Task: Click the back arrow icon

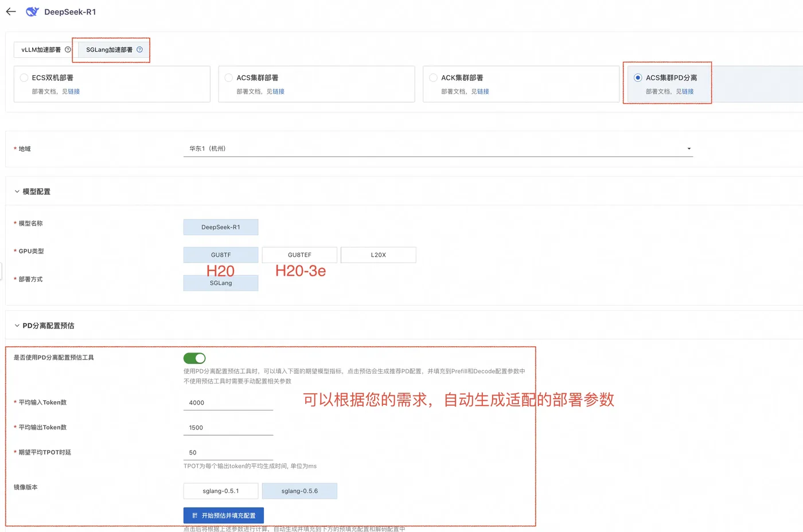Action: (11, 11)
